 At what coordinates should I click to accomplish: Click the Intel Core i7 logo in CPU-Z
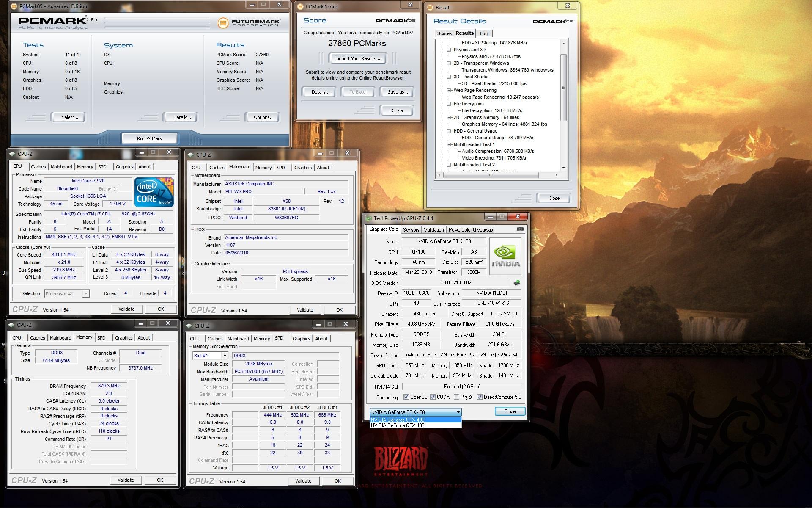(x=154, y=192)
